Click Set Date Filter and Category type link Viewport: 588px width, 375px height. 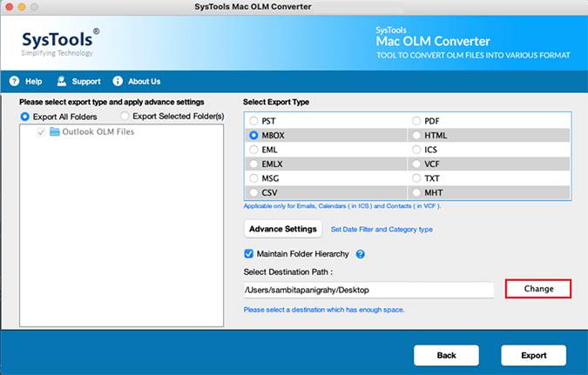tap(382, 230)
